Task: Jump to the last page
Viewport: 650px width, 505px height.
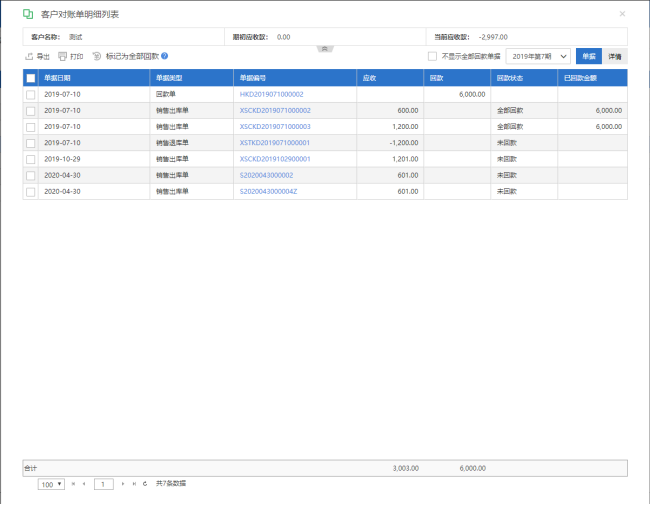Action: pyautogui.click(x=134, y=484)
